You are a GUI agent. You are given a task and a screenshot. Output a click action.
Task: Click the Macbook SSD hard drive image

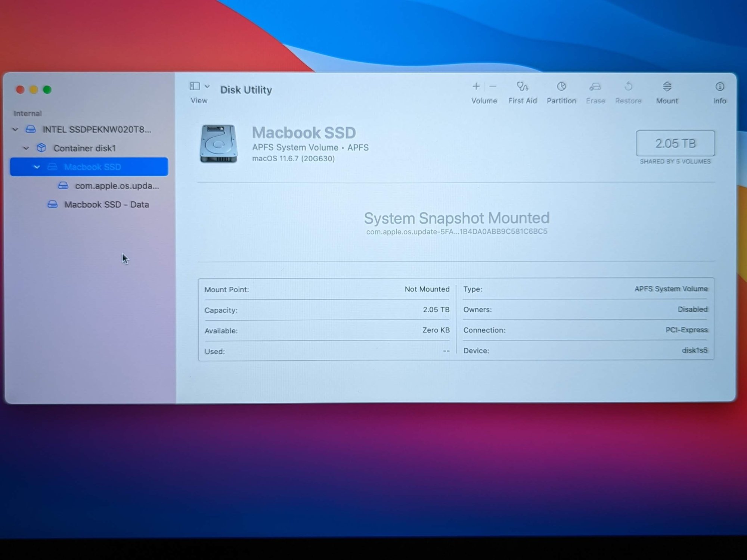point(218,144)
